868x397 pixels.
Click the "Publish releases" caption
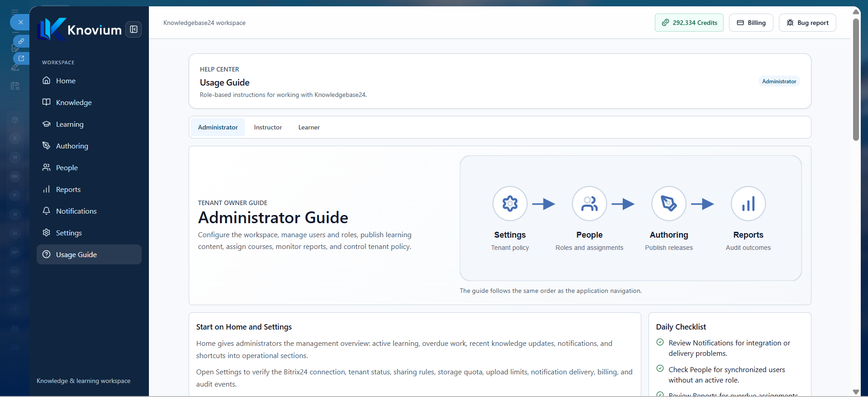click(669, 248)
